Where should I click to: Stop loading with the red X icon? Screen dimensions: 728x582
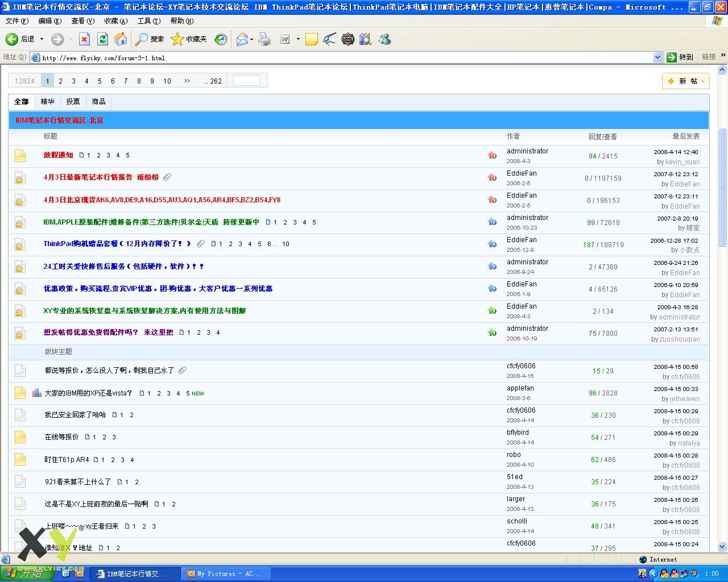(x=84, y=39)
